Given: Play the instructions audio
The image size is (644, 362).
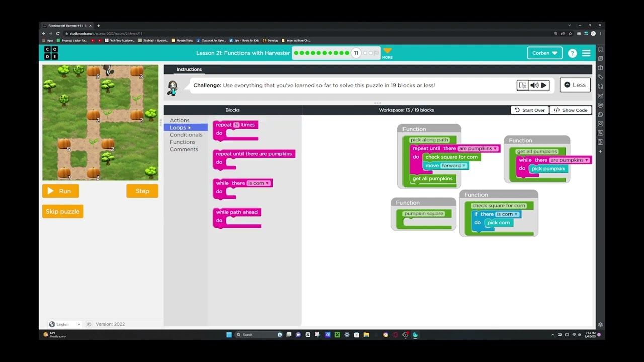Looking at the screenshot, I should coord(544,85).
